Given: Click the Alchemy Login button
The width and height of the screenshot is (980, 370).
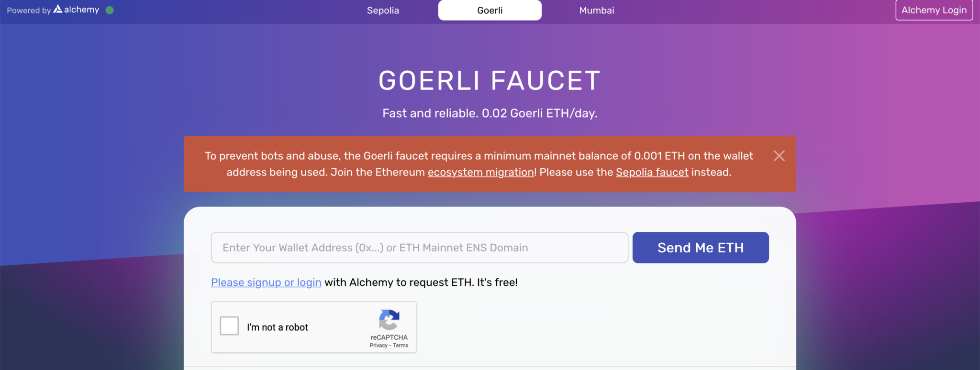Looking at the screenshot, I should click(x=933, y=10).
